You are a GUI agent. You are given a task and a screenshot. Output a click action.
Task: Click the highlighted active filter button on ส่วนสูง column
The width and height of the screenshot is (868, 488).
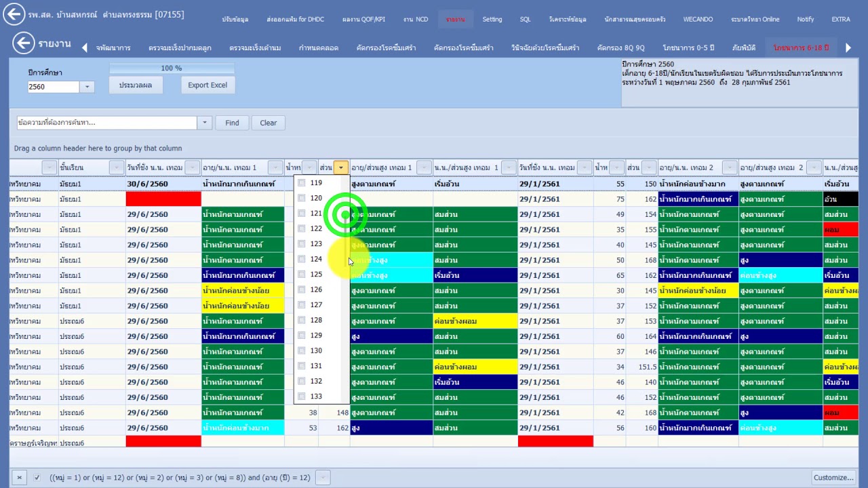point(341,167)
